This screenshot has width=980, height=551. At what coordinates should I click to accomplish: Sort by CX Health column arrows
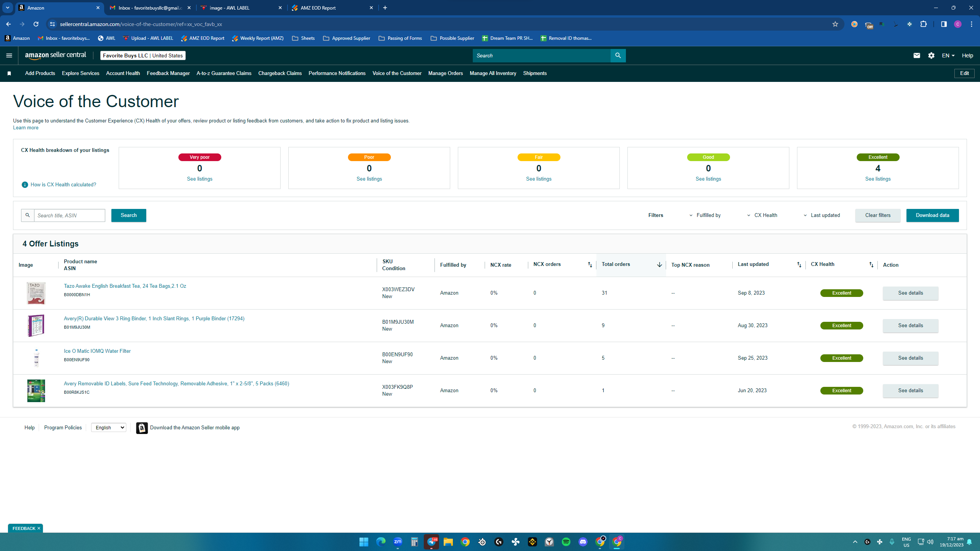(871, 265)
